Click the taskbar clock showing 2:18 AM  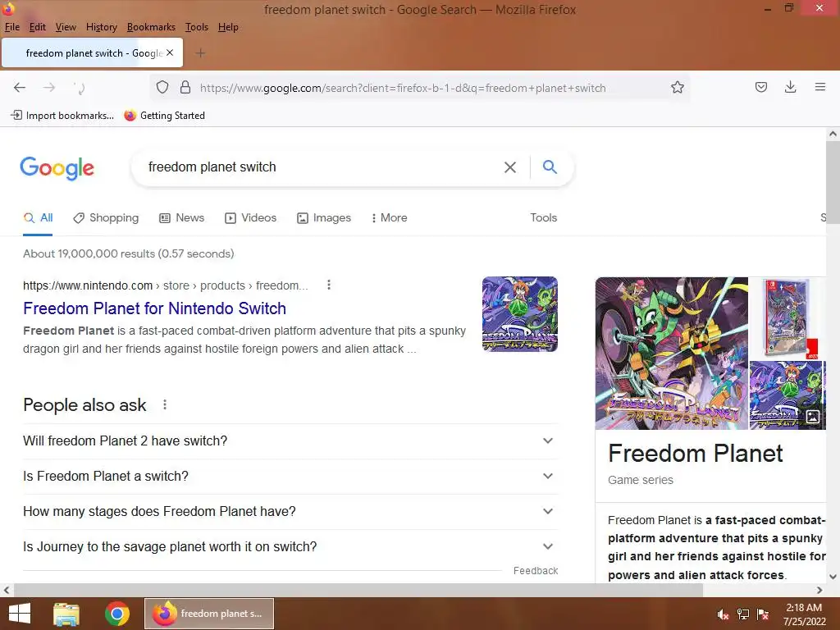coord(804,614)
